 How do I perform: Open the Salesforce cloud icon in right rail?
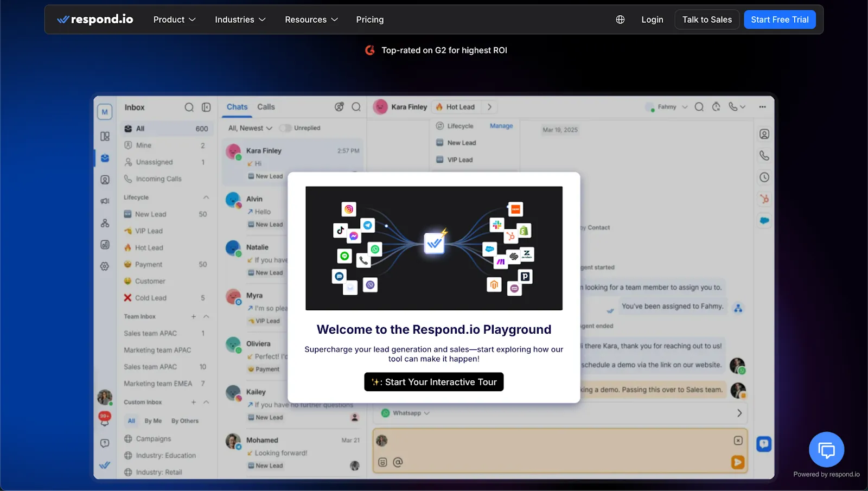click(764, 221)
